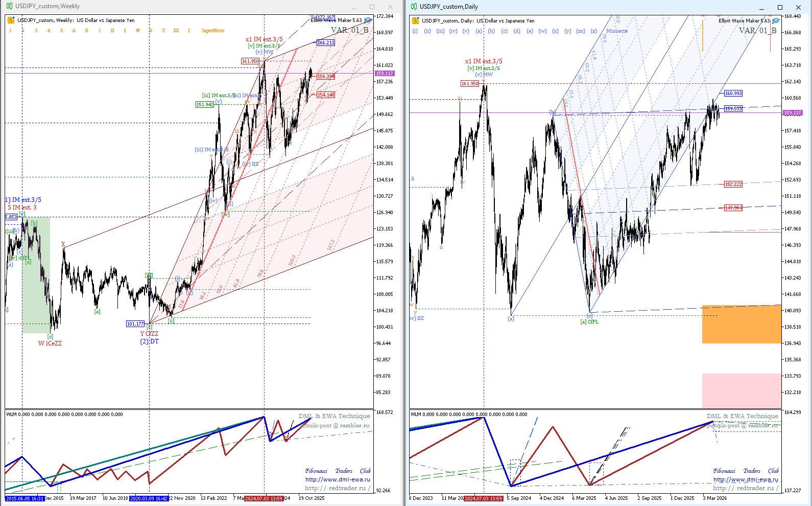Click the orange target zone rectangle on Daily chart
This screenshot has height=506, width=812.
742,325
